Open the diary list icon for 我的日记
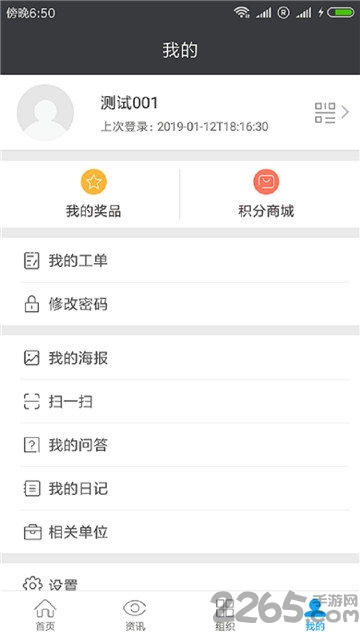 click(31, 488)
